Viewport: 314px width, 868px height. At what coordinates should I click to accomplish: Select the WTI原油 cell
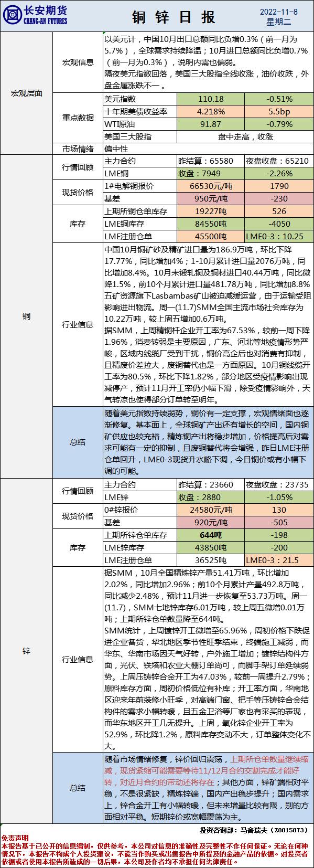pos(140,124)
